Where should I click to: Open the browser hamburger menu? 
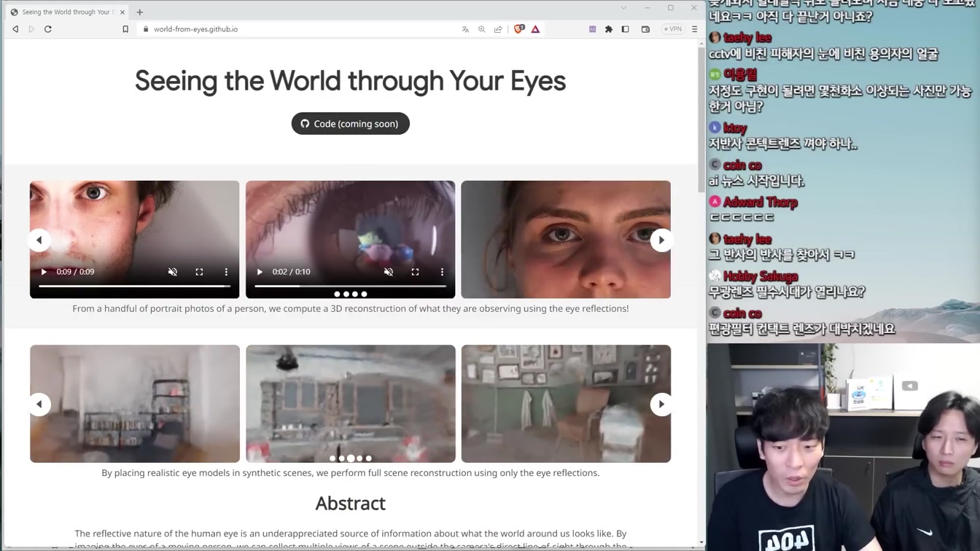coord(694,29)
